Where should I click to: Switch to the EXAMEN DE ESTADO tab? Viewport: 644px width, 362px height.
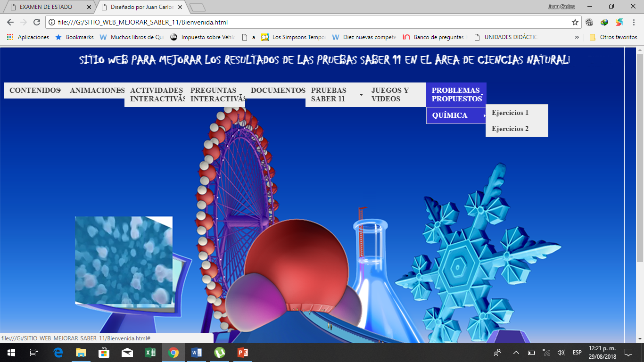(x=46, y=7)
